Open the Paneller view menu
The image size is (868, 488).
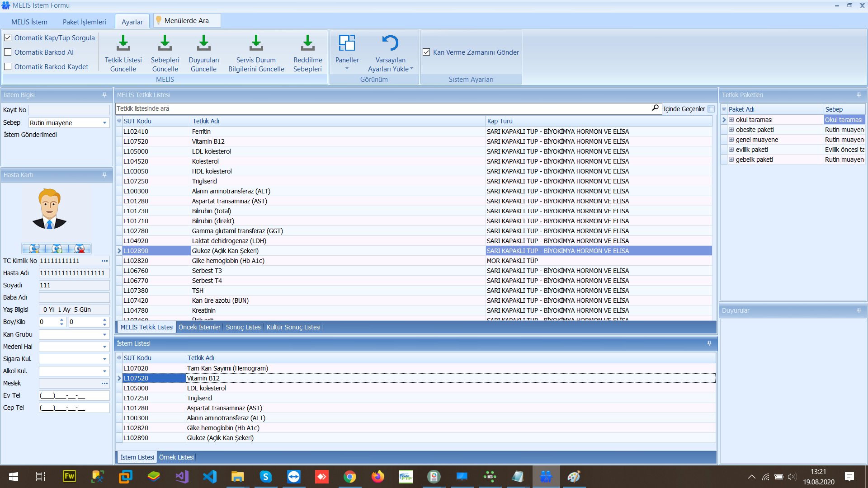[x=347, y=53]
